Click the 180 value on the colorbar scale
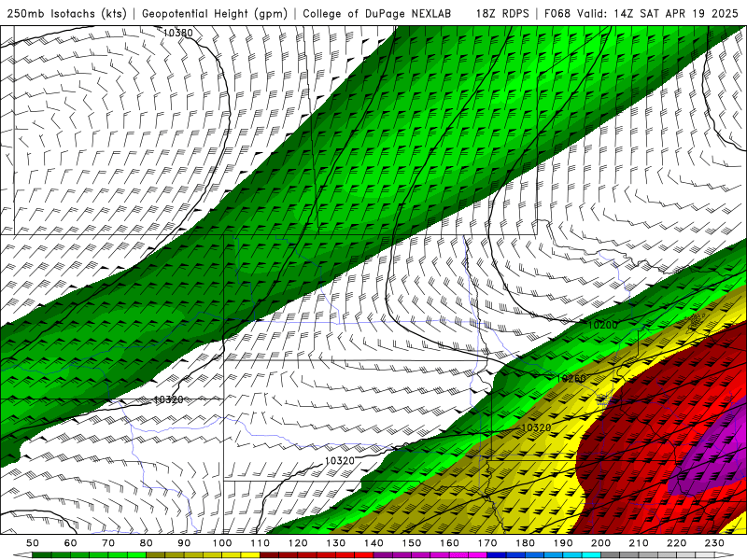This screenshot has height=560, width=747. 526,543
